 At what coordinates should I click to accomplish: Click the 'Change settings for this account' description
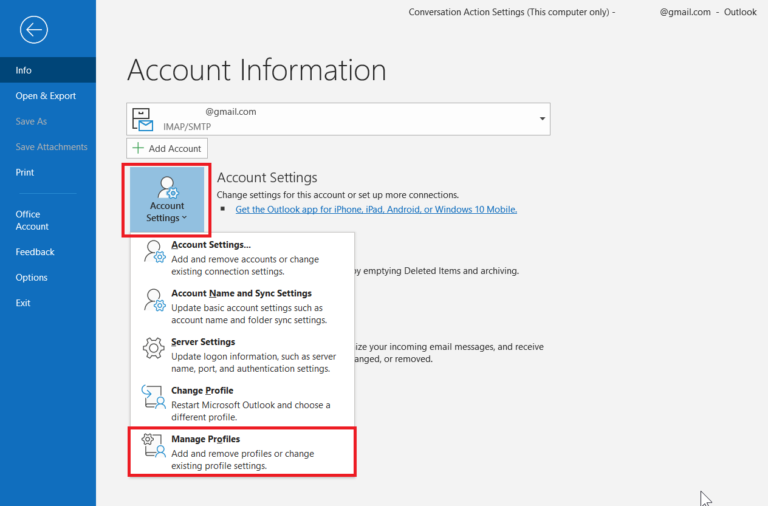337,195
